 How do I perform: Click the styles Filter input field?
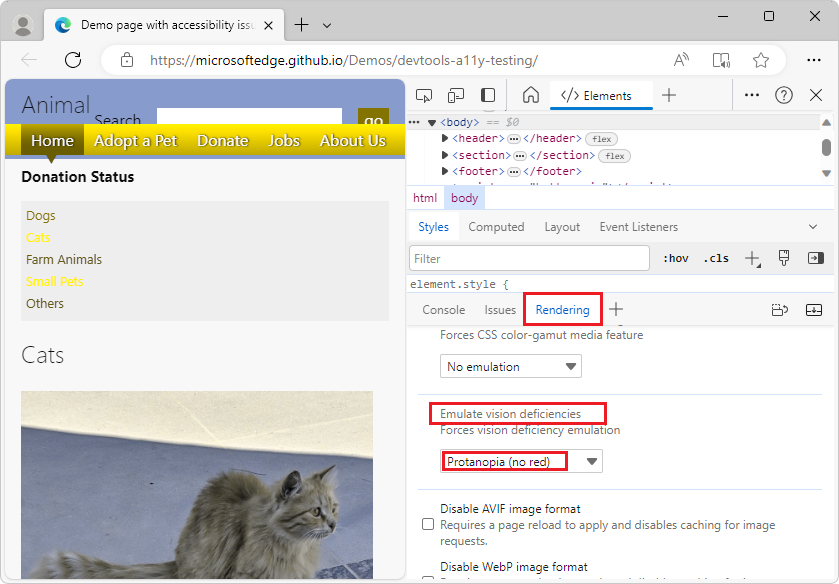pyautogui.click(x=529, y=258)
